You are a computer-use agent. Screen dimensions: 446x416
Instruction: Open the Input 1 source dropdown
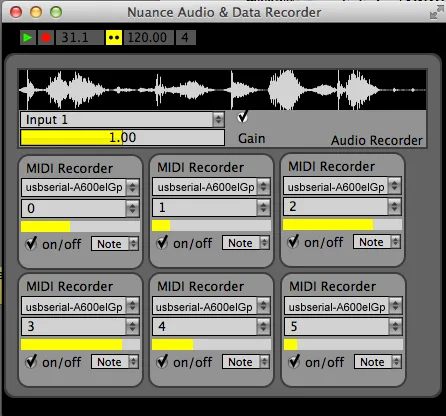[122, 119]
